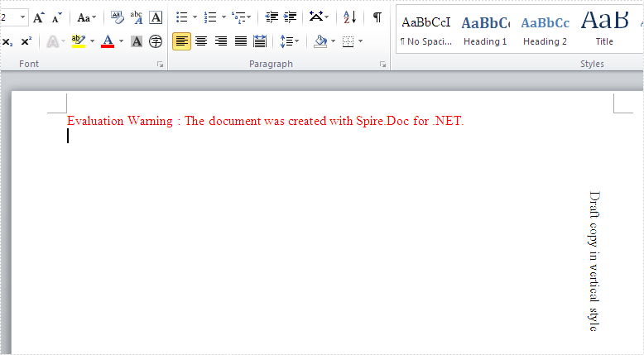This screenshot has width=644, height=355.
Task: Toggle Show/Hide paragraph marks
Action: [377, 17]
